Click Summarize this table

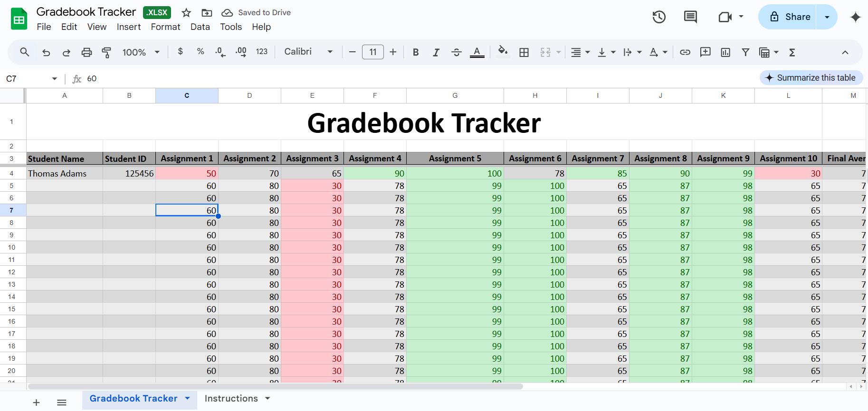coord(811,78)
